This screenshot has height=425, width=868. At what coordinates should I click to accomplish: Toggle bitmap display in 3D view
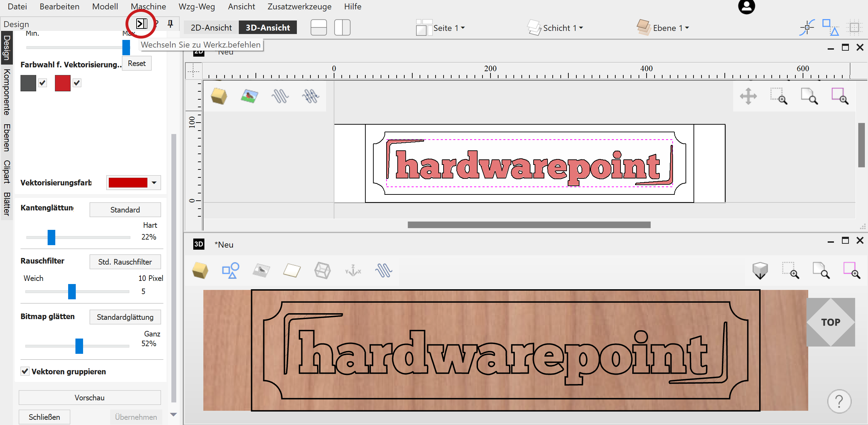click(261, 270)
